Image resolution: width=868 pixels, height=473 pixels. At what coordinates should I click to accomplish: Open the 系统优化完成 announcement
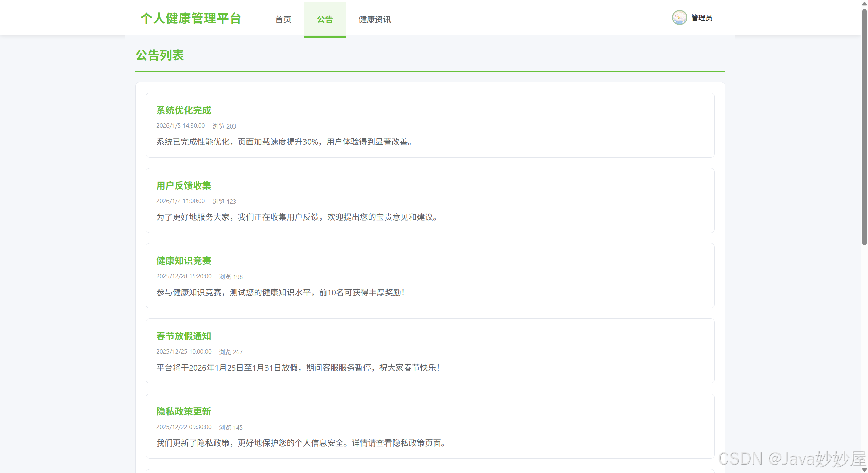(183, 110)
